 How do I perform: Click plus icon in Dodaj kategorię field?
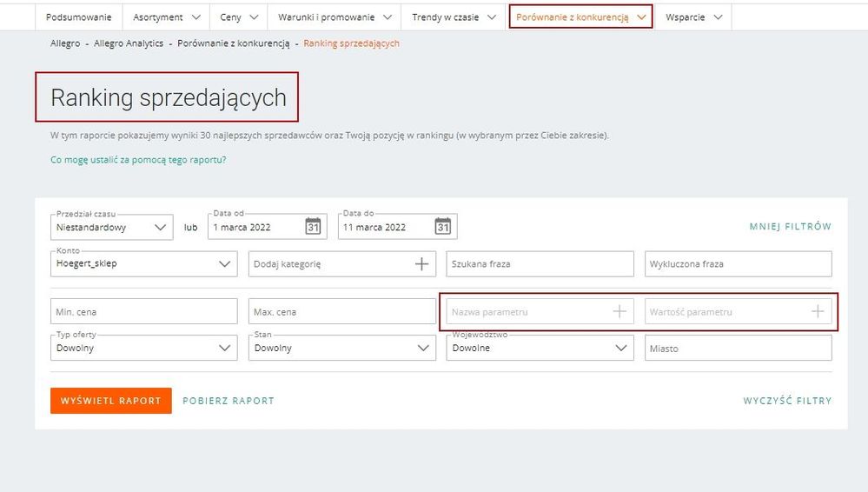(421, 264)
